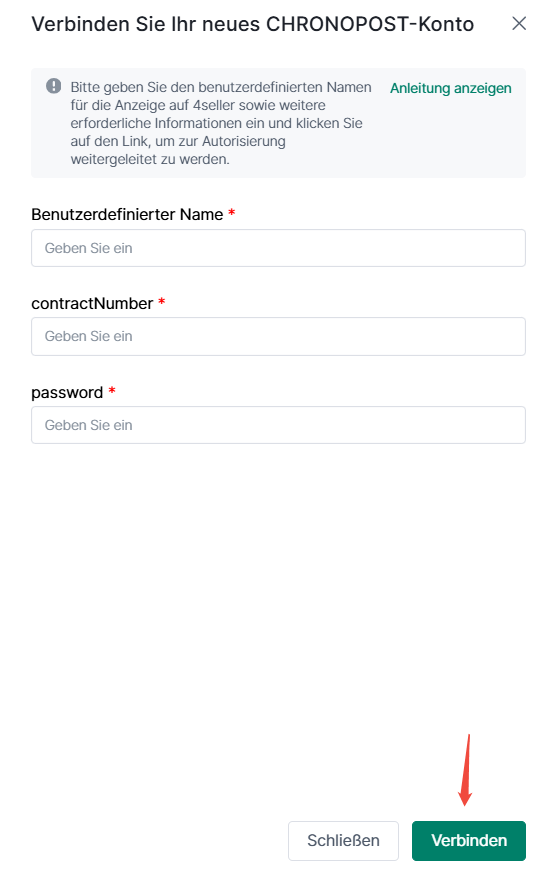Click the Schließen button
The image size is (539, 870).
(343, 841)
